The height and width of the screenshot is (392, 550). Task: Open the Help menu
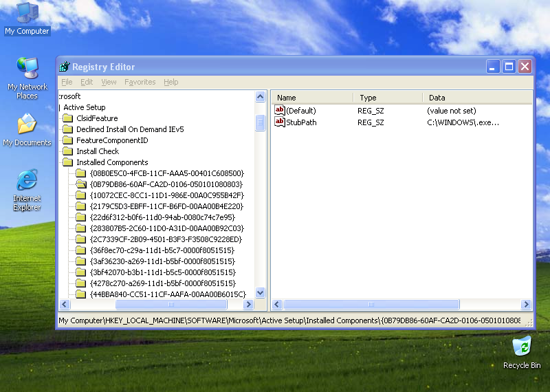(x=170, y=82)
